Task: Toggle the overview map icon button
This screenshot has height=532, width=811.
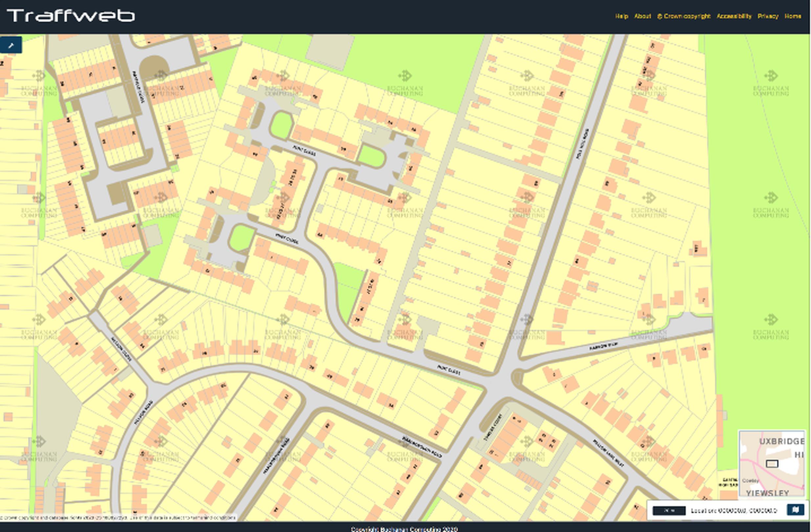Action: (x=796, y=510)
